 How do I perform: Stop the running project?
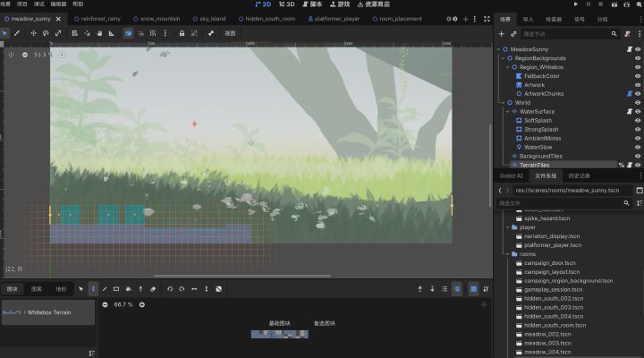(600, 4)
